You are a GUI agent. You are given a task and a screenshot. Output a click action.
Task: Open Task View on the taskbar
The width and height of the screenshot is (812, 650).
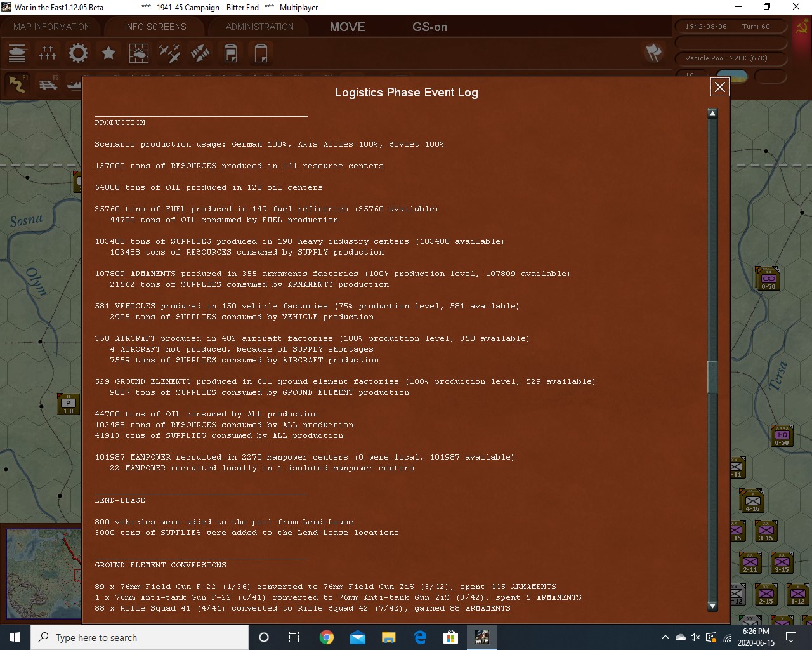point(294,637)
